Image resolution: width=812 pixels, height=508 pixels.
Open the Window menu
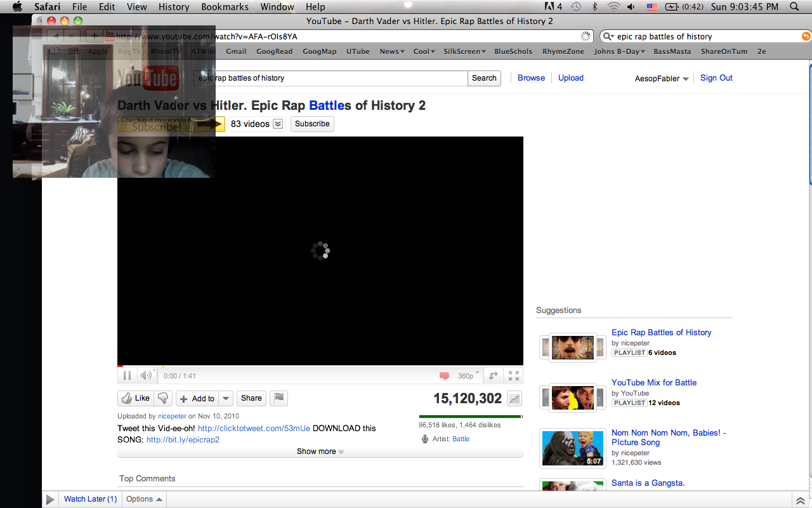(277, 7)
